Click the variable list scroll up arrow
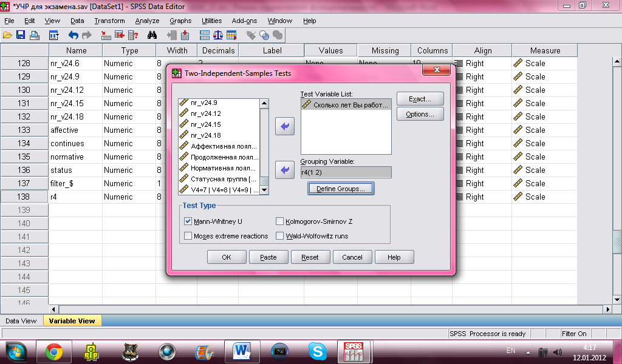622x364 pixels. 264,103
